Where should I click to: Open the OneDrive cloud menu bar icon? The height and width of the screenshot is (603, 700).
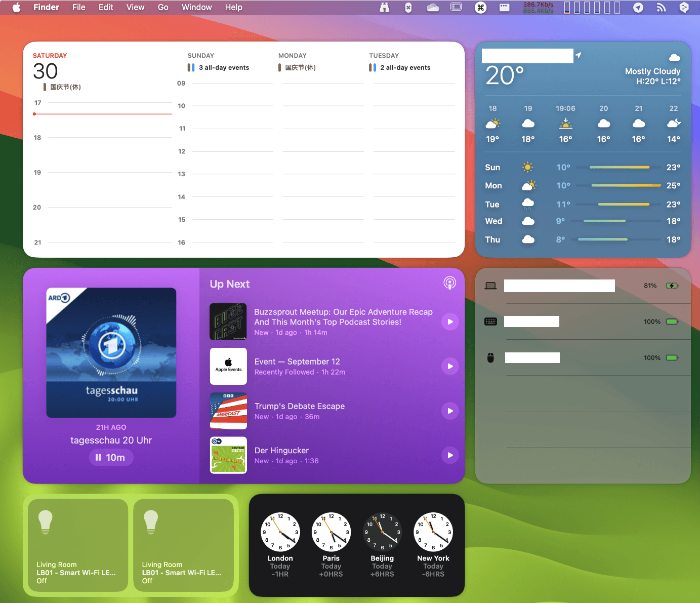click(x=433, y=7)
